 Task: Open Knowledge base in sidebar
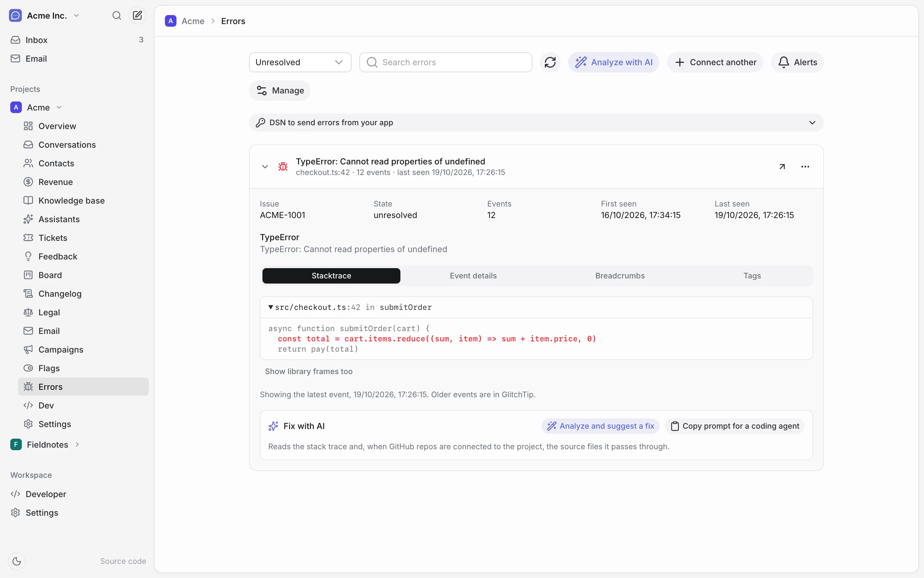(x=83, y=201)
